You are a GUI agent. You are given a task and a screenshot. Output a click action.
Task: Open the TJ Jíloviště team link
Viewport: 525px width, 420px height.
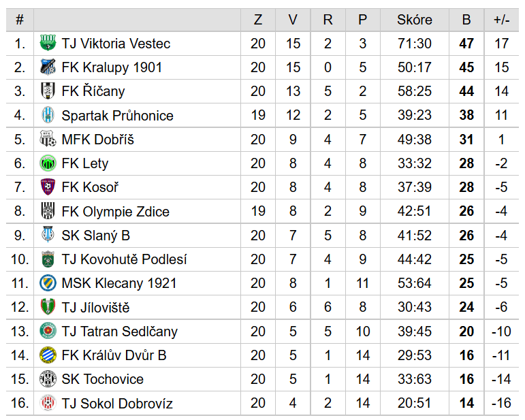95,308
